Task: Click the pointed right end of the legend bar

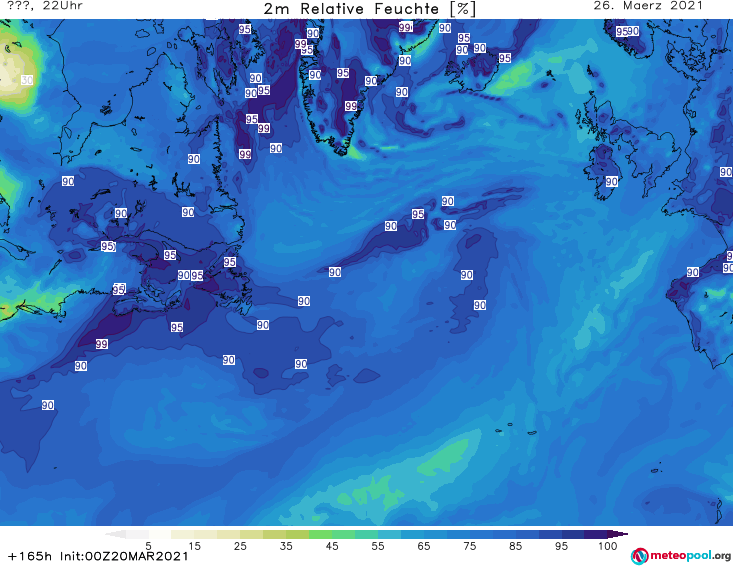Action: (618, 534)
